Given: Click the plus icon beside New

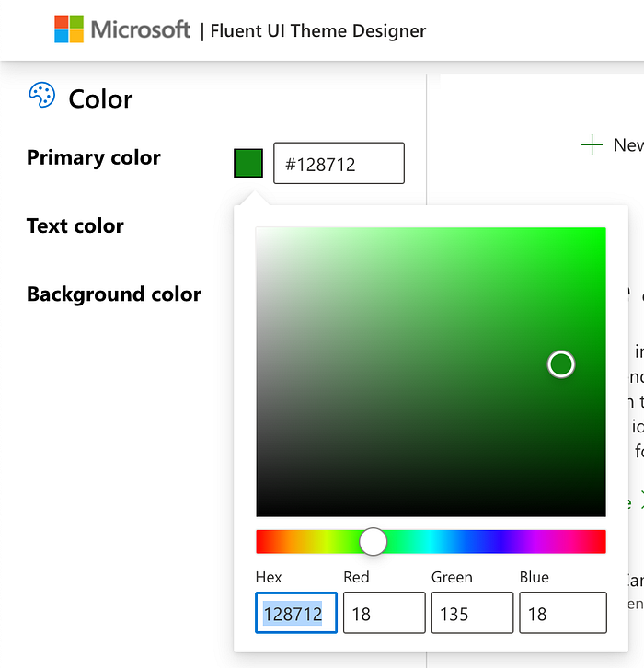Looking at the screenshot, I should click(592, 144).
